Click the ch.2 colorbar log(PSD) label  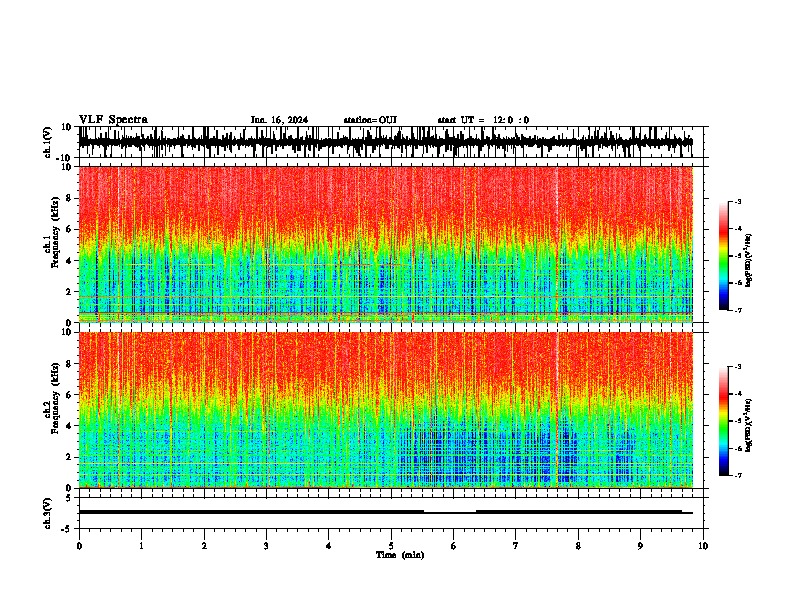749,425
